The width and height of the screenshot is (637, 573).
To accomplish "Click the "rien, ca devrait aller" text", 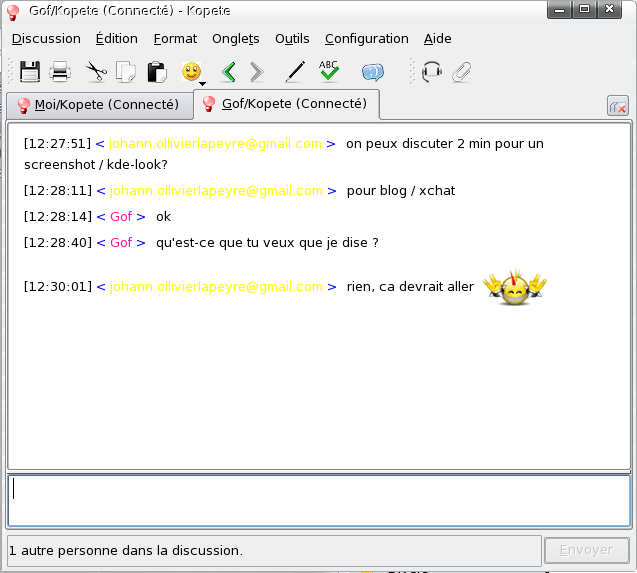I will [410, 287].
